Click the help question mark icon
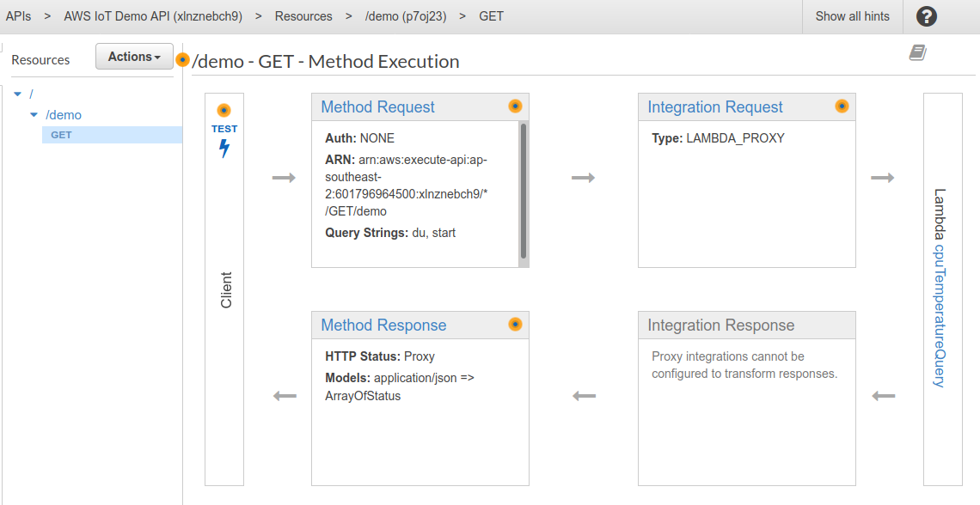 click(927, 16)
